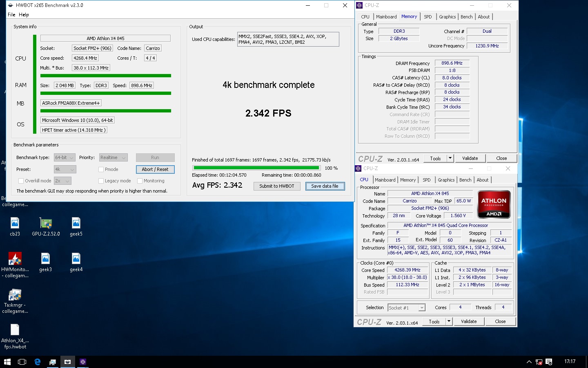Viewport: 588px width, 368px height.
Task: Open the Benchmark type 64-bit dropdown
Action: [x=65, y=157]
